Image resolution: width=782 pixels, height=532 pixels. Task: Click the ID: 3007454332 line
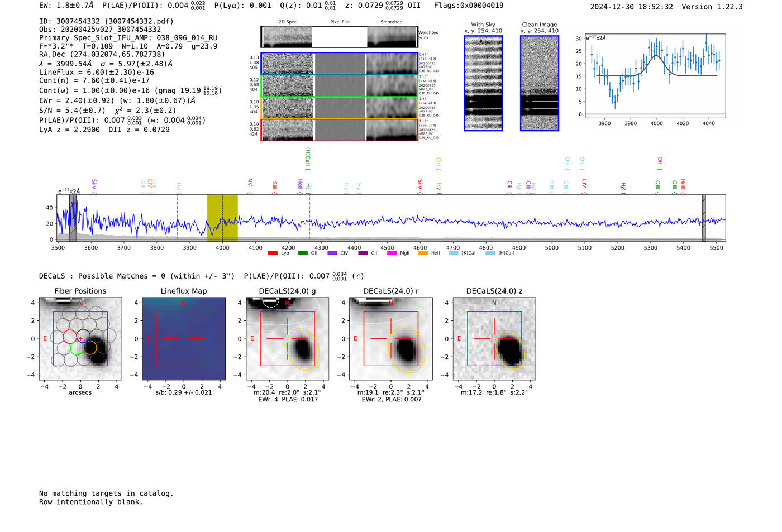click(106, 21)
